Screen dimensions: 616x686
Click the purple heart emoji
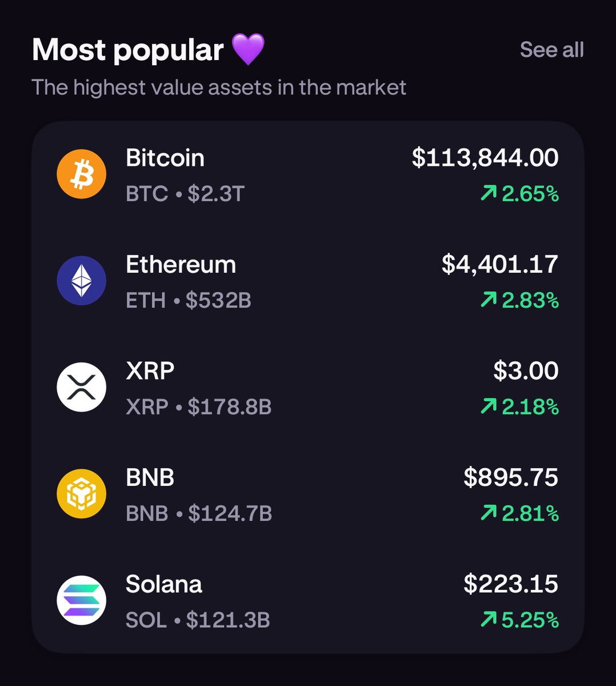click(248, 50)
